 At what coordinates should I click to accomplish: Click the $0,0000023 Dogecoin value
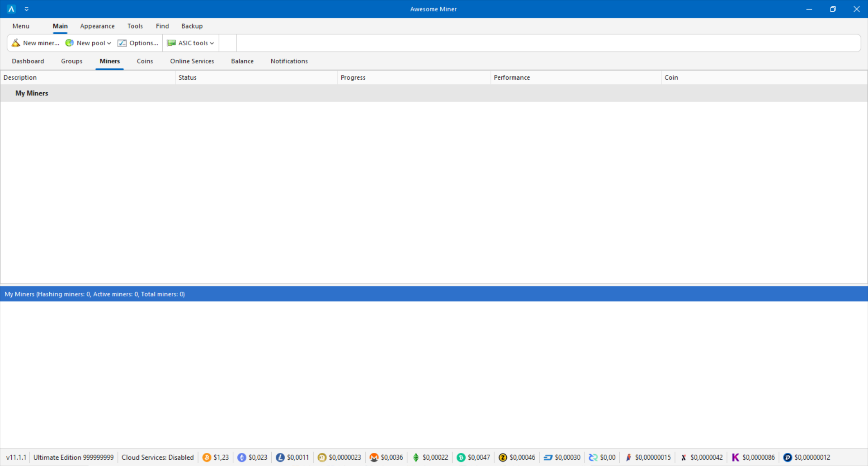tap(345, 457)
